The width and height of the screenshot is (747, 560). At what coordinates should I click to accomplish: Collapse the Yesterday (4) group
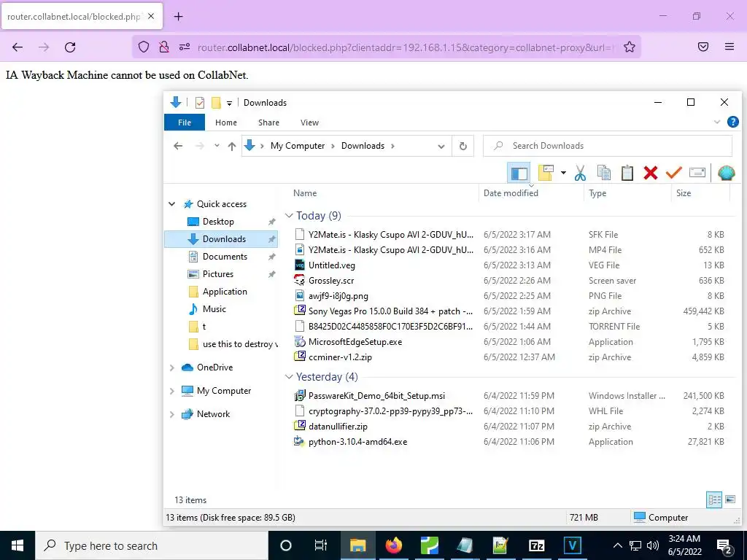(289, 377)
